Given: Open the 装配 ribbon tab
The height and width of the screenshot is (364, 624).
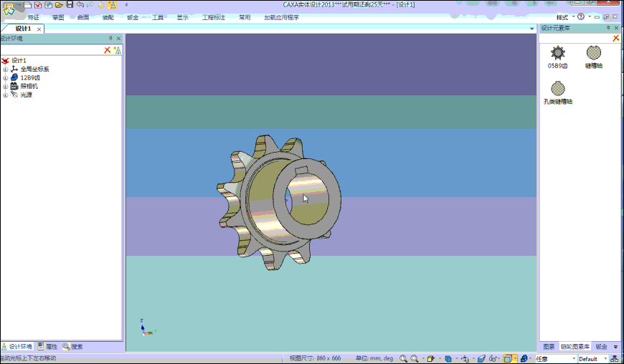Looking at the screenshot, I should tap(108, 17).
